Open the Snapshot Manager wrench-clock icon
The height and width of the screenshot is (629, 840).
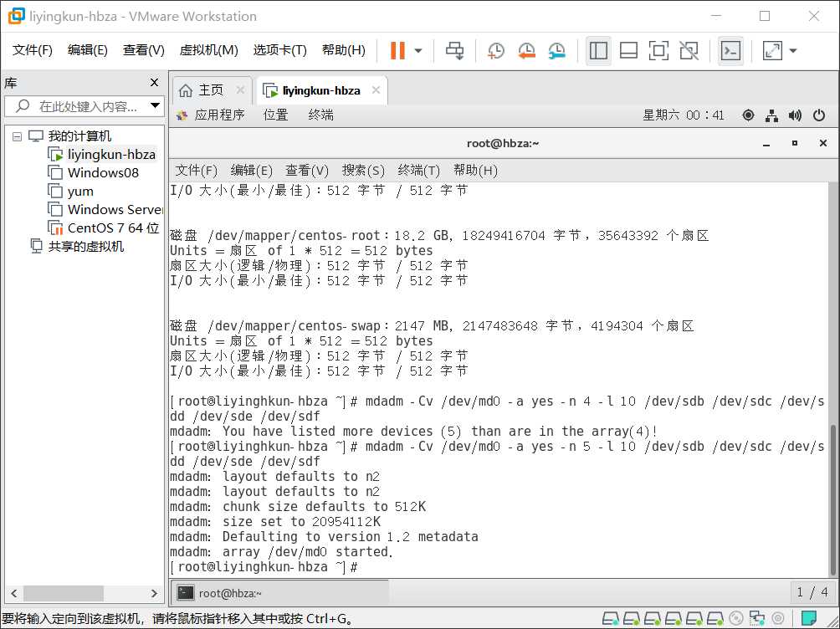click(557, 51)
